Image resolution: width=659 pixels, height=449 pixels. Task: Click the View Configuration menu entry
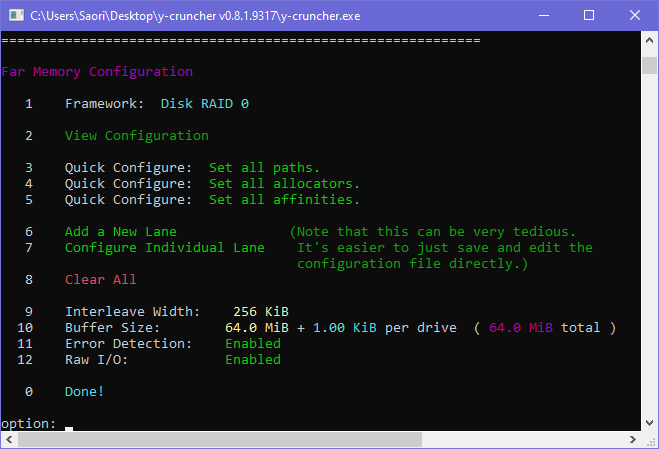point(137,136)
